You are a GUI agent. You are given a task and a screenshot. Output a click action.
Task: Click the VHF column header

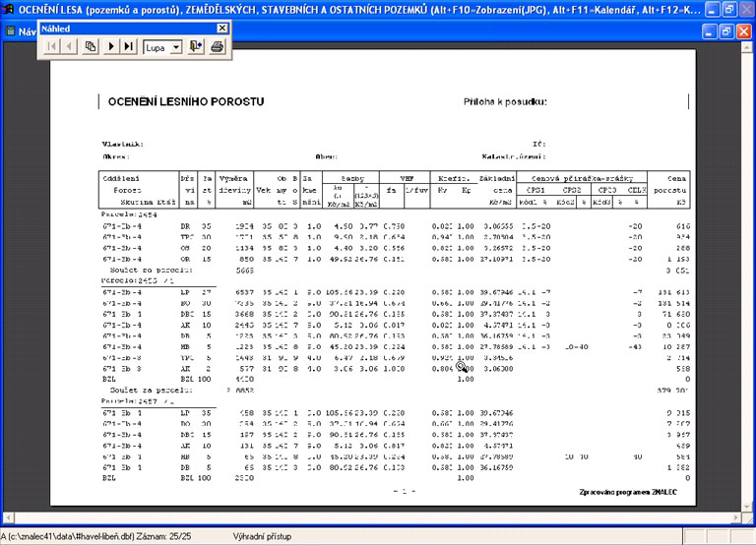pos(407,178)
